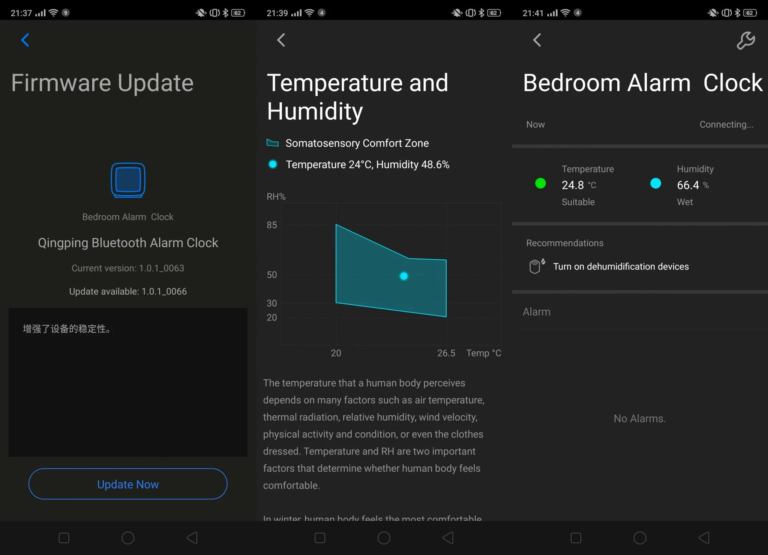Go back from Temperature and Humidity screen
The height and width of the screenshot is (555, 768).
[281, 40]
